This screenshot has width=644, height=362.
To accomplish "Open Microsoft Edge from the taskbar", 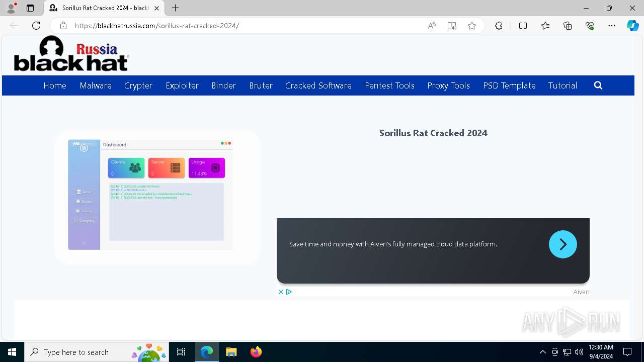I will click(207, 352).
